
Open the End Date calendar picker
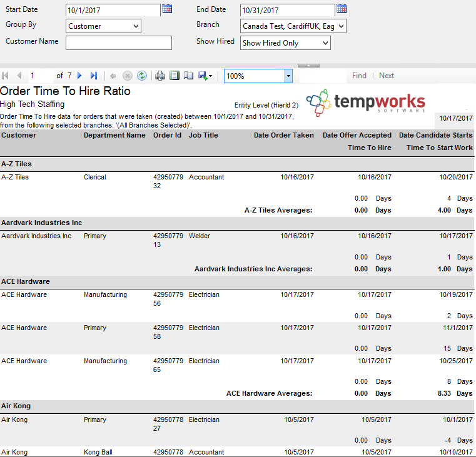(x=341, y=9)
